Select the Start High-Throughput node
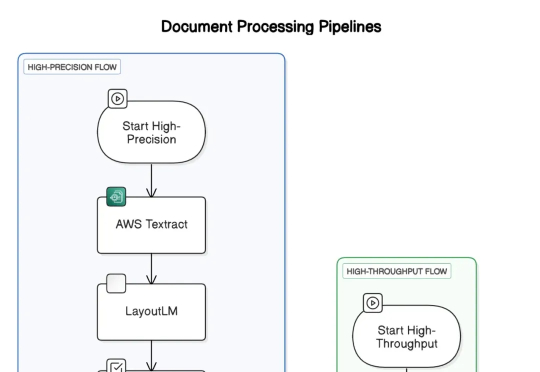 click(x=407, y=337)
